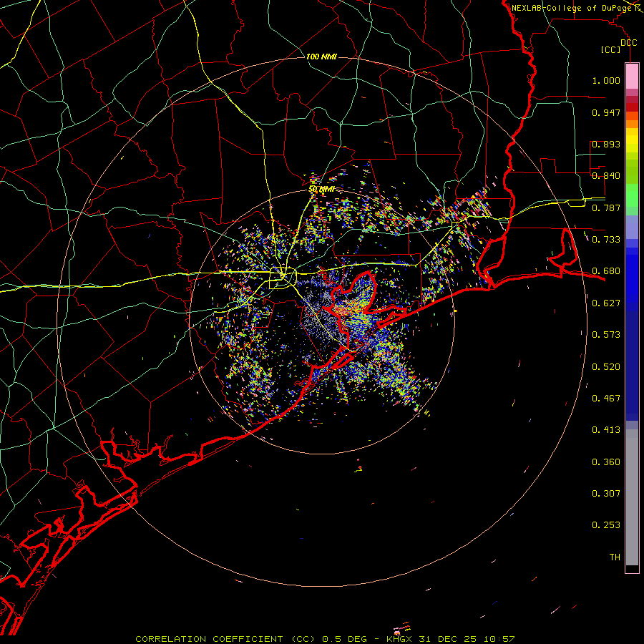Viewport: 644px width, 644px height.
Task: Click the [CC] legend unit label
Action: (x=611, y=49)
